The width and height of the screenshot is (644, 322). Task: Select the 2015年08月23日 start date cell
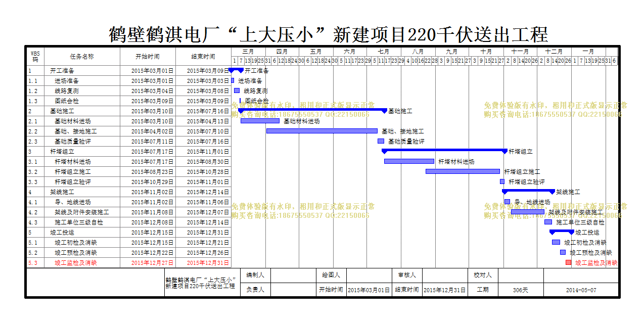(x=148, y=172)
